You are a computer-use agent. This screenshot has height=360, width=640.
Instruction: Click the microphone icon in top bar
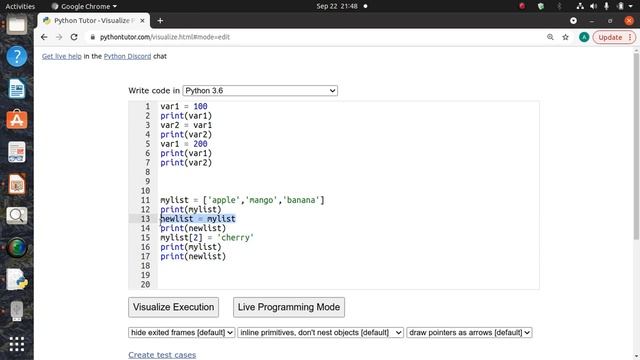point(607,6)
